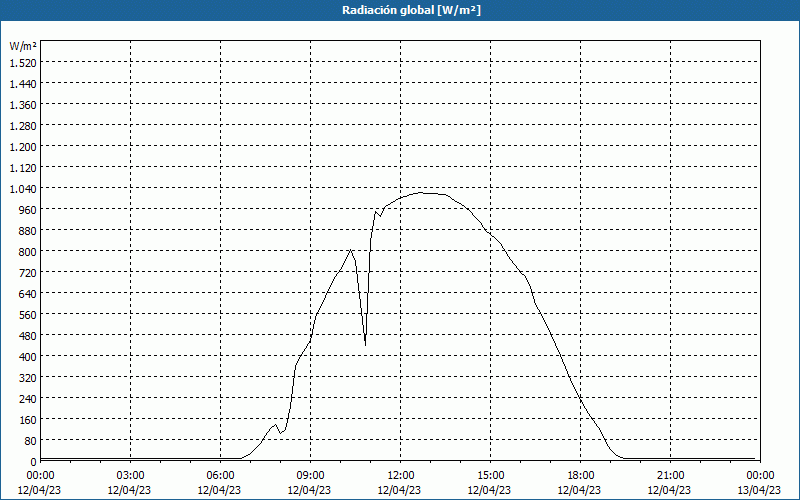Select the 640 y-axis value

28,293
